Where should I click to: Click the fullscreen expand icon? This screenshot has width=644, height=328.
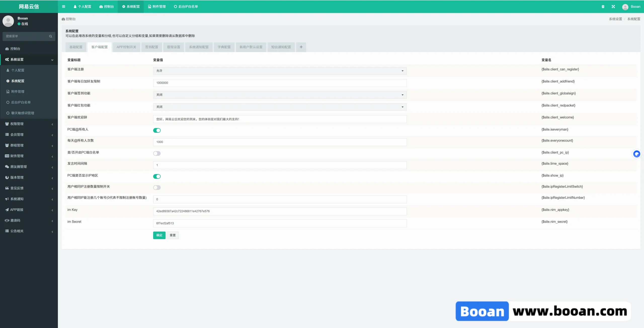pyautogui.click(x=613, y=7)
